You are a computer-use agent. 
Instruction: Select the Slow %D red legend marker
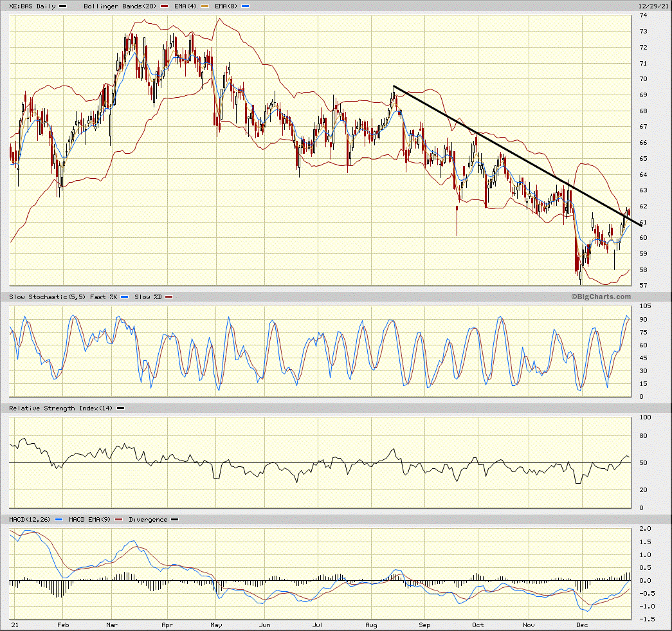point(168,297)
